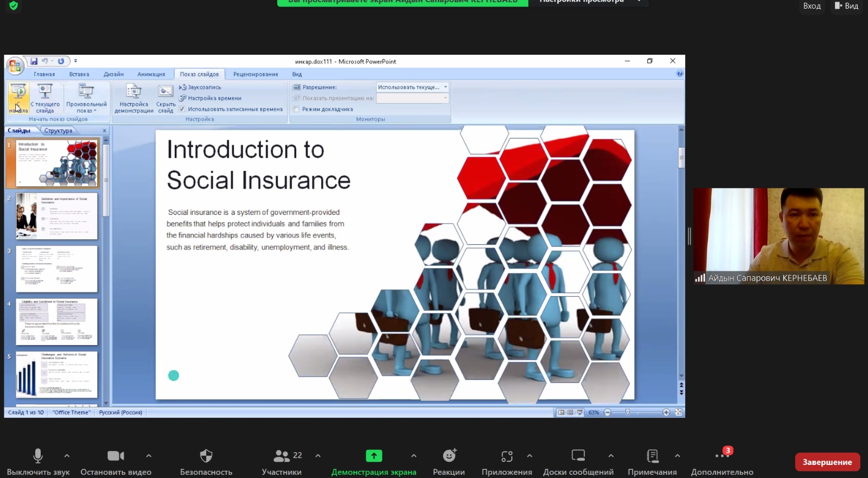Click the 63% zoom level
868x478 pixels.
pos(593,412)
